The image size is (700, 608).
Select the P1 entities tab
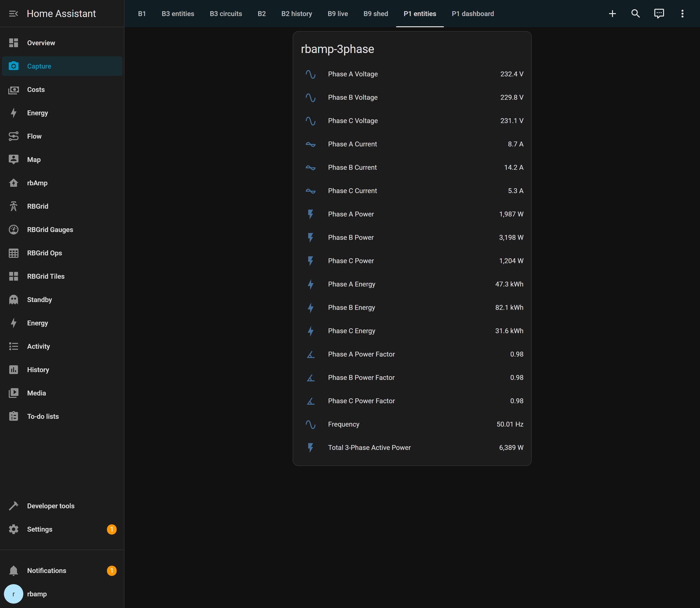point(420,13)
